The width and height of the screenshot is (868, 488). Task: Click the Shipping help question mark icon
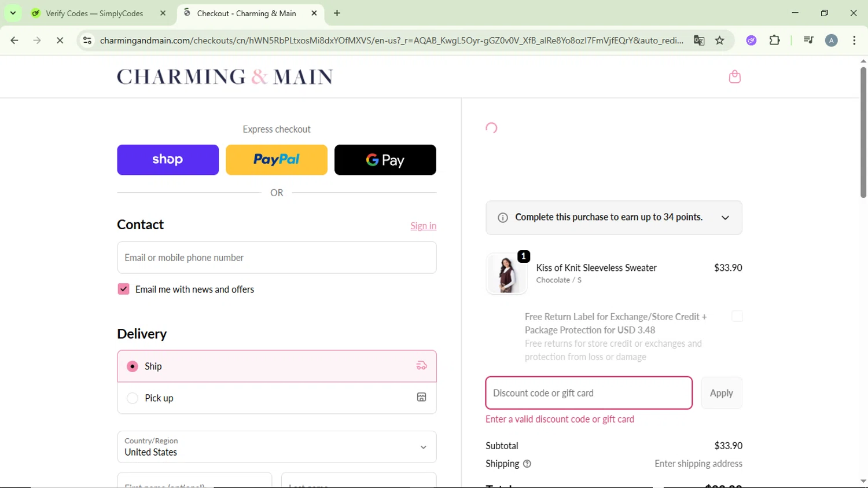(527, 464)
